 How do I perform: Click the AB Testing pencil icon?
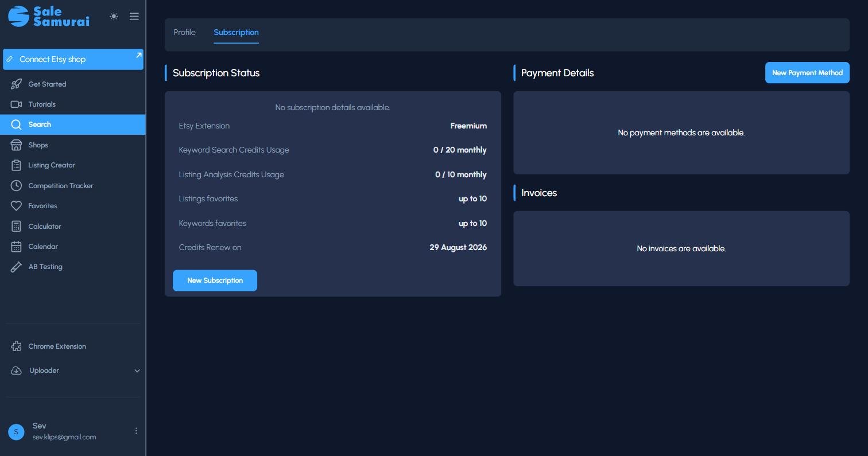tap(16, 267)
